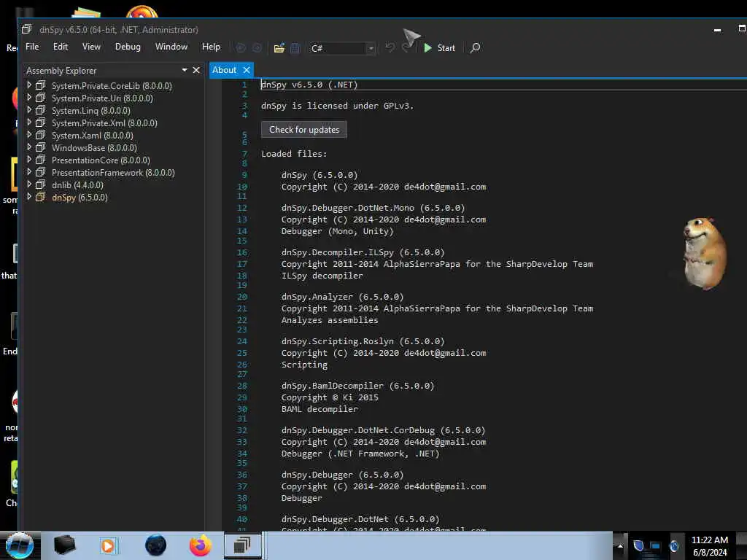
Task: Open the Assembly Explorer panel options arrow
Action: 185,70
